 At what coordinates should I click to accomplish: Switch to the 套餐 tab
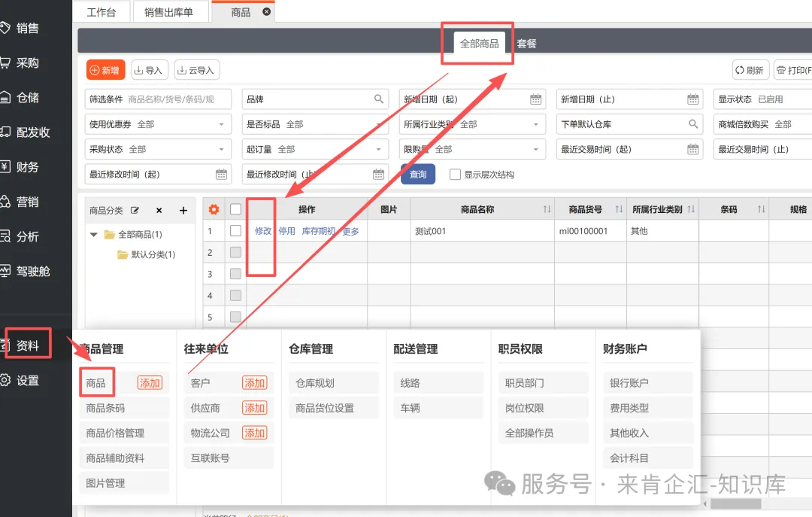[x=526, y=44]
